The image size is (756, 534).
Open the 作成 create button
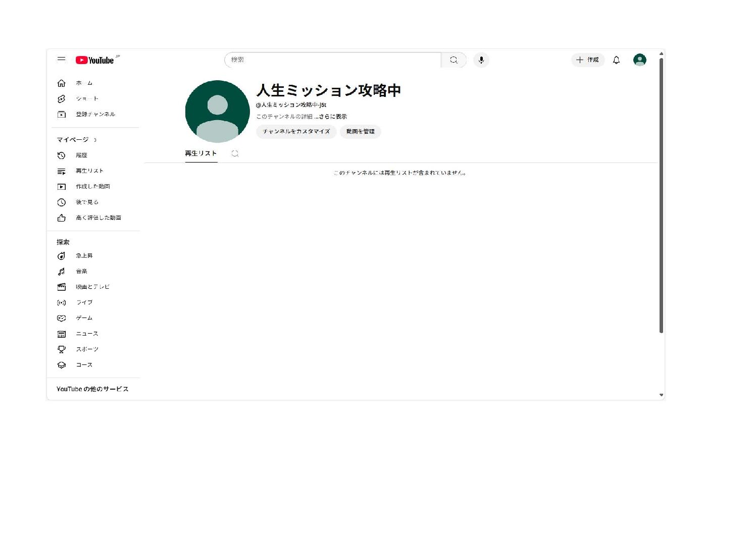(588, 60)
